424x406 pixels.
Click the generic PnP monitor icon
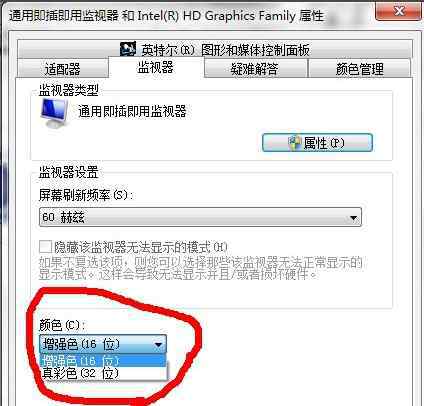click(x=54, y=113)
